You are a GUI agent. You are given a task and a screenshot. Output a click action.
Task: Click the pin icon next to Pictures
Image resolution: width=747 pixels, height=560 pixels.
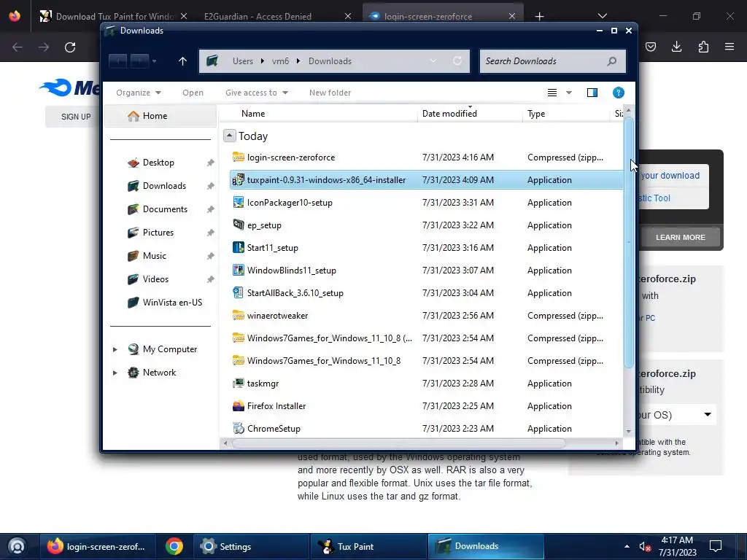pyautogui.click(x=210, y=233)
